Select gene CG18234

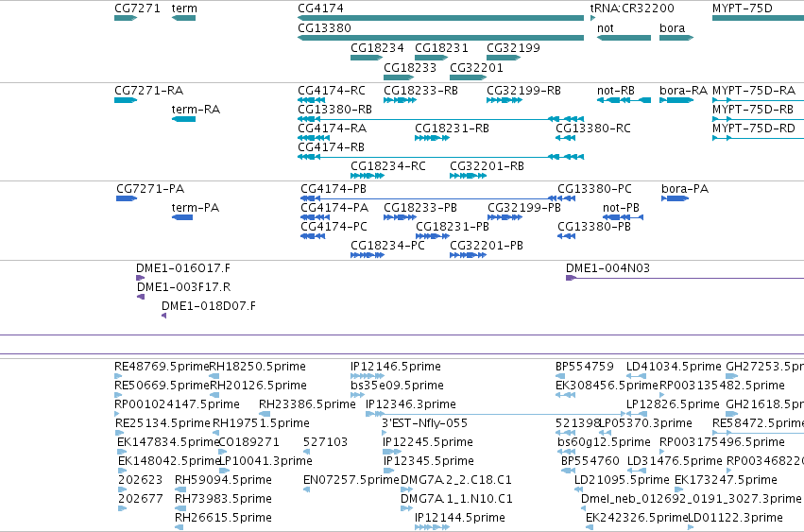[x=367, y=58]
